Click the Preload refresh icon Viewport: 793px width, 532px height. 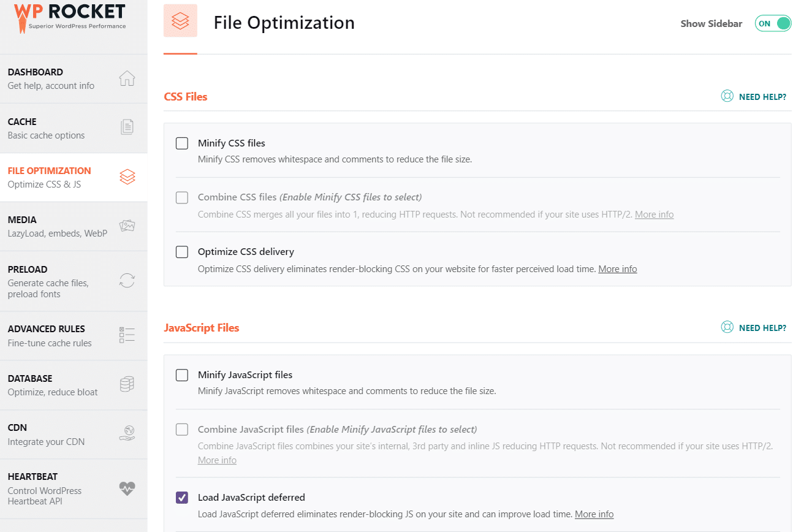[127, 280]
